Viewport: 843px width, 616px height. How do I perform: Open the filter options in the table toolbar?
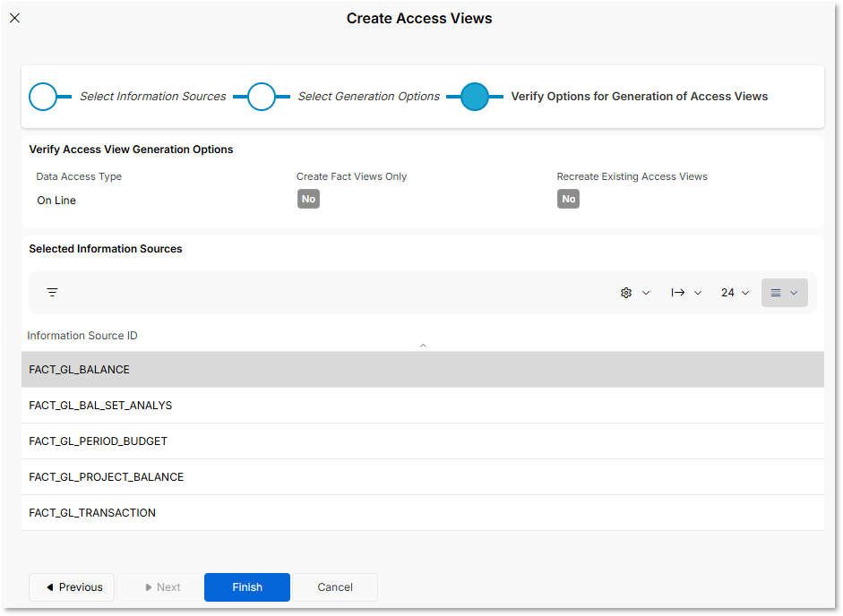[x=52, y=292]
